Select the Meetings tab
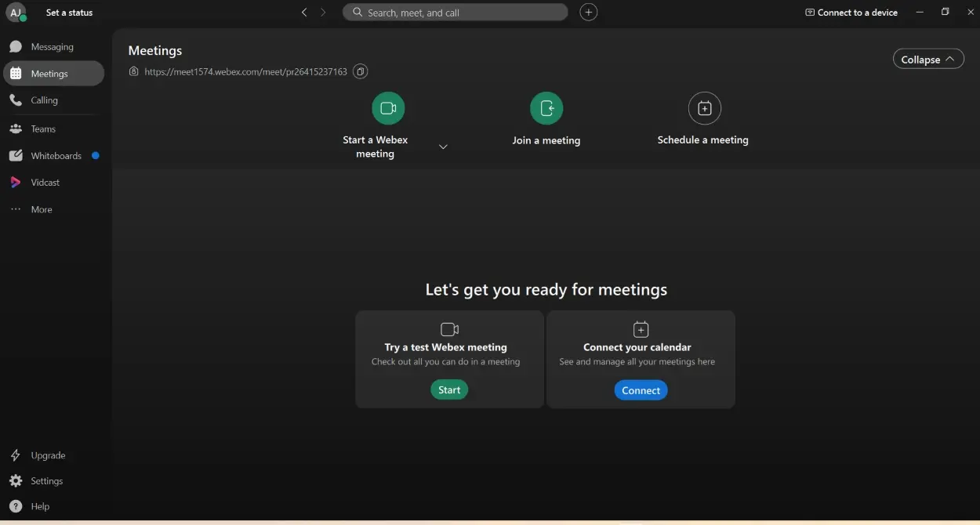Viewport: 980px width, 525px height. click(53, 74)
